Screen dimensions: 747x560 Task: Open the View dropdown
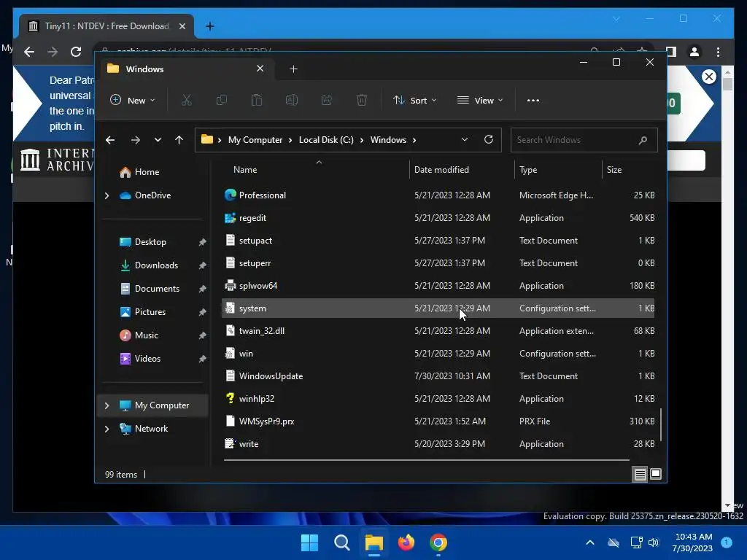pyautogui.click(x=480, y=101)
